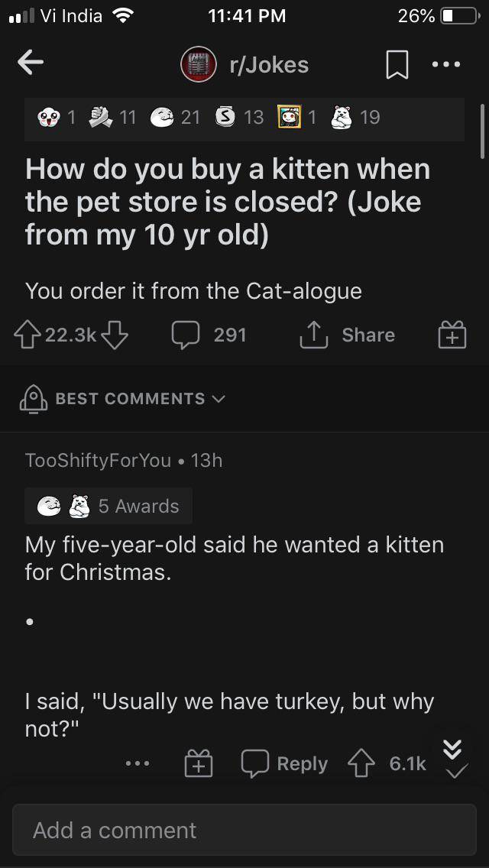The height and width of the screenshot is (868, 489).
Task: Give an award to TooShiftyForYou's comment
Action: 197,763
